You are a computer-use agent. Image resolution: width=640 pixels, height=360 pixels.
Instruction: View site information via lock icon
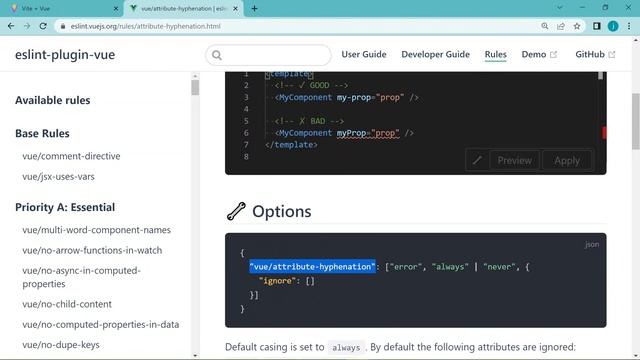[x=62, y=26]
